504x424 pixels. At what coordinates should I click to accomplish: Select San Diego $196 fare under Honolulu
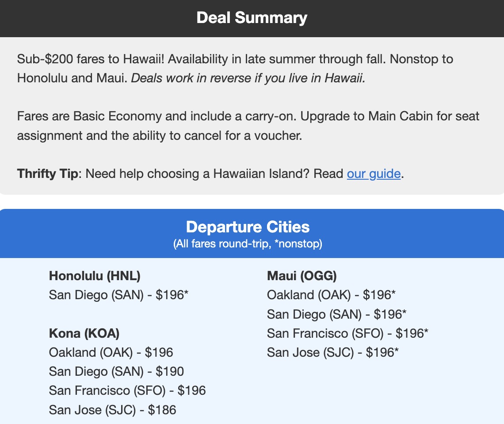(119, 295)
